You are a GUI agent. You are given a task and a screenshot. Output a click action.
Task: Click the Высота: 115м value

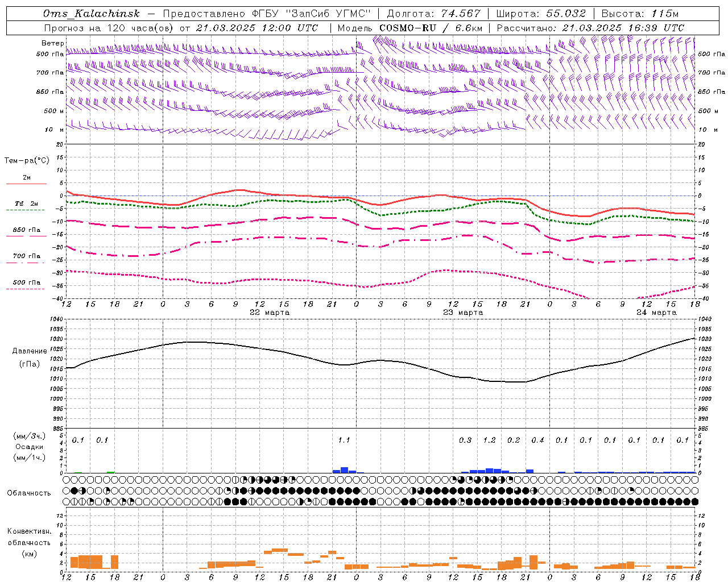(640, 14)
